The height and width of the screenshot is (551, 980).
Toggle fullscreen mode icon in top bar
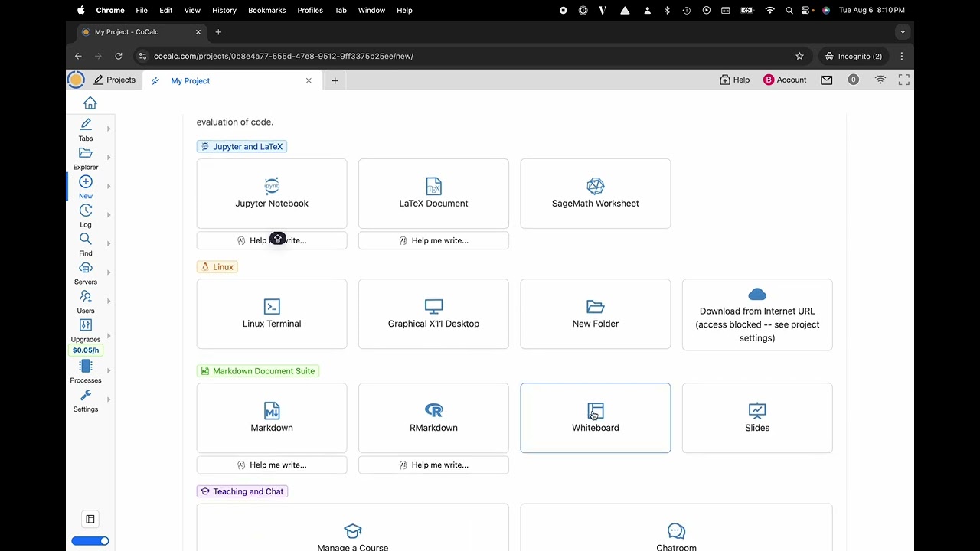904,80
